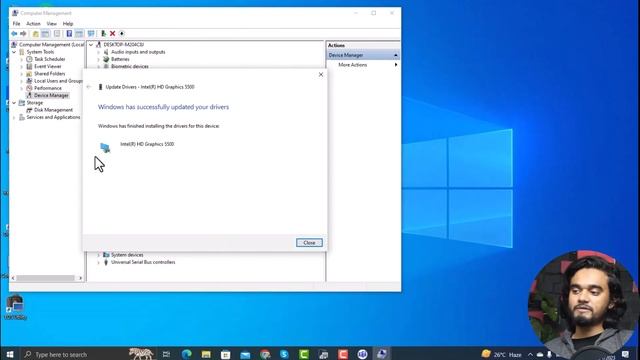Screen dimensions: 640x360
Task: Open the Windows Start menu
Action: tap(10, 354)
